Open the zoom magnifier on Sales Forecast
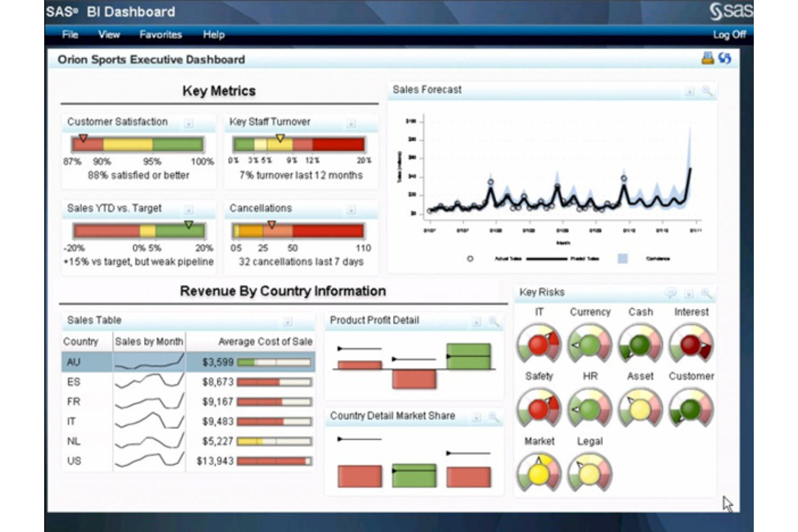The height and width of the screenshot is (532, 798). pyautogui.click(x=707, y=91)
